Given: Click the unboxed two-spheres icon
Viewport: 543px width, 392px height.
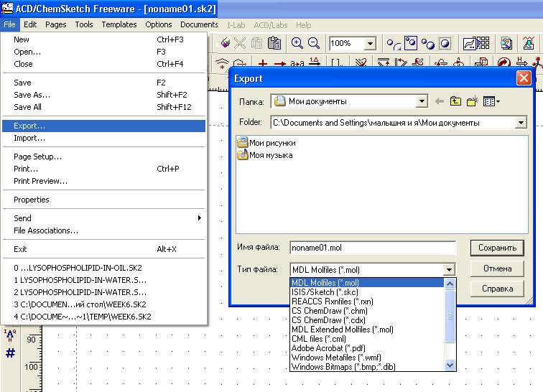Looking at the screenshot, I should click(427, 44).
